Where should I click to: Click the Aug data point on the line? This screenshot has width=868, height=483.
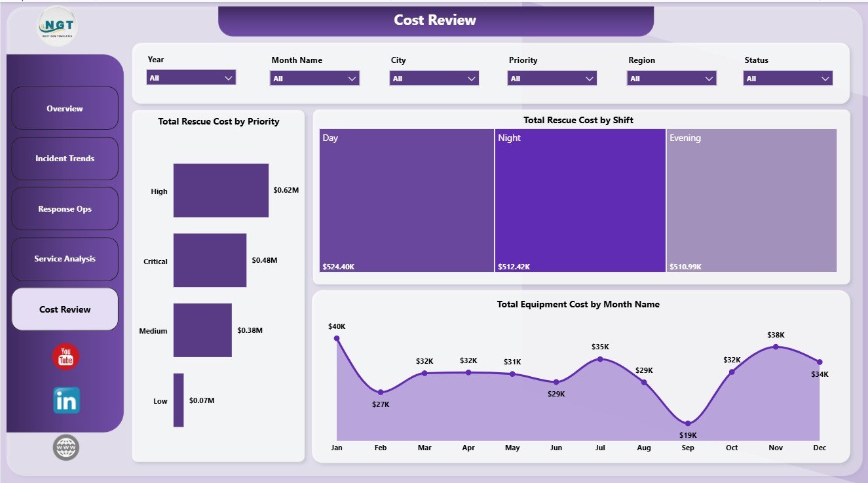pyautogui.click(x=644, y=382)
